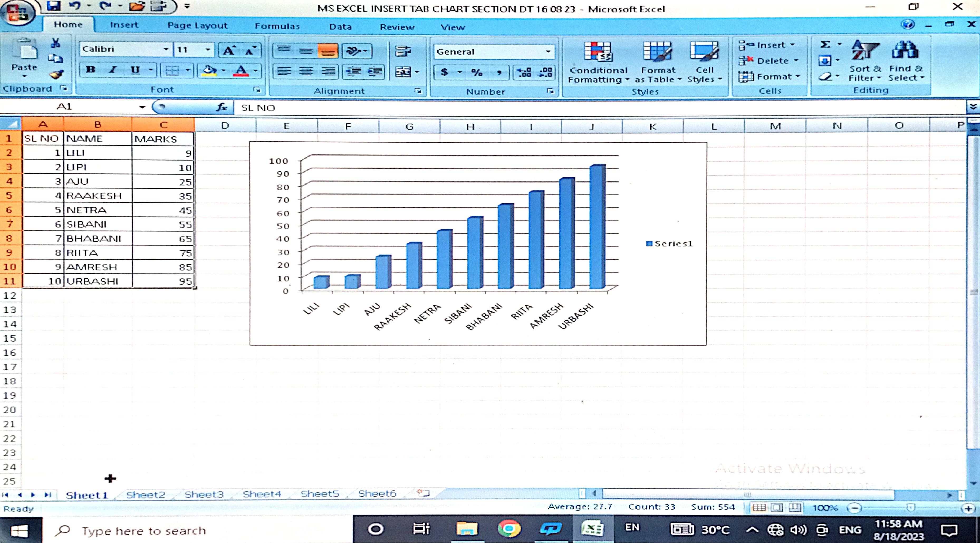Image resolution: width=980 pixels, height=543 pixels.
Task: Click the Format Painter brush icon
Action: (x=56, y=75)
